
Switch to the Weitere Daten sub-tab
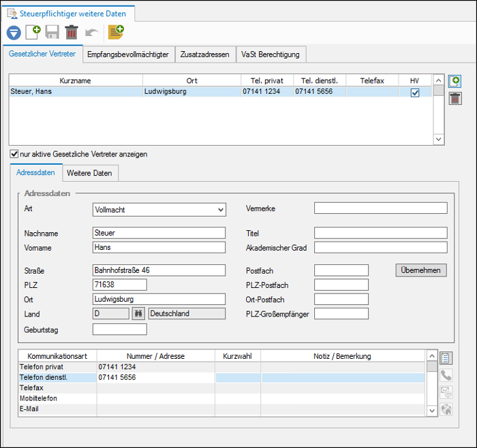click(x=89, y=173)
